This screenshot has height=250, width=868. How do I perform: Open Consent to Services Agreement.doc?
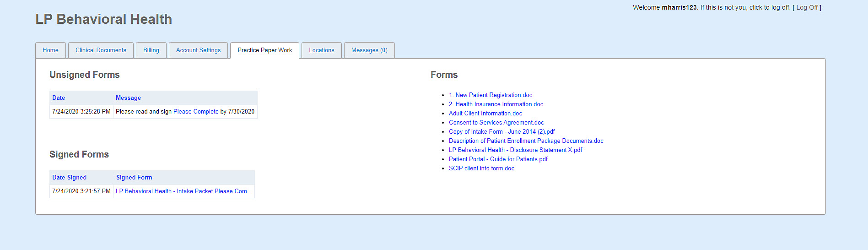point(496,123)
